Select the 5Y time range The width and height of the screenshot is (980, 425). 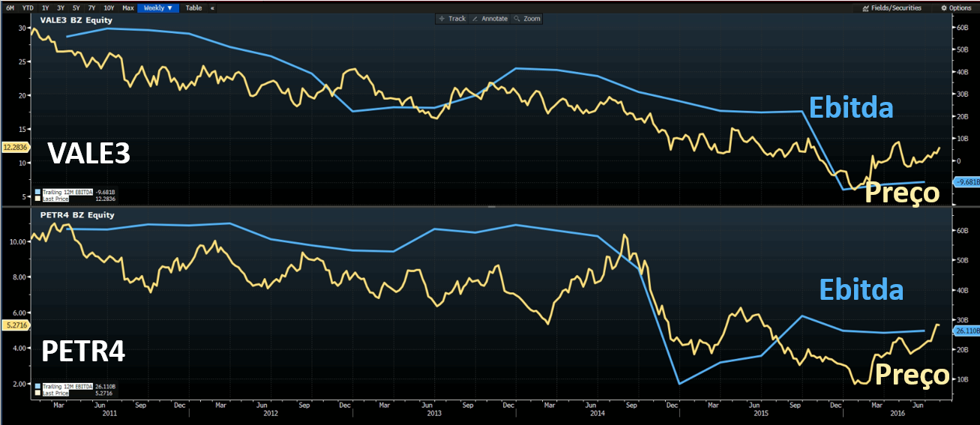(76, 7)
